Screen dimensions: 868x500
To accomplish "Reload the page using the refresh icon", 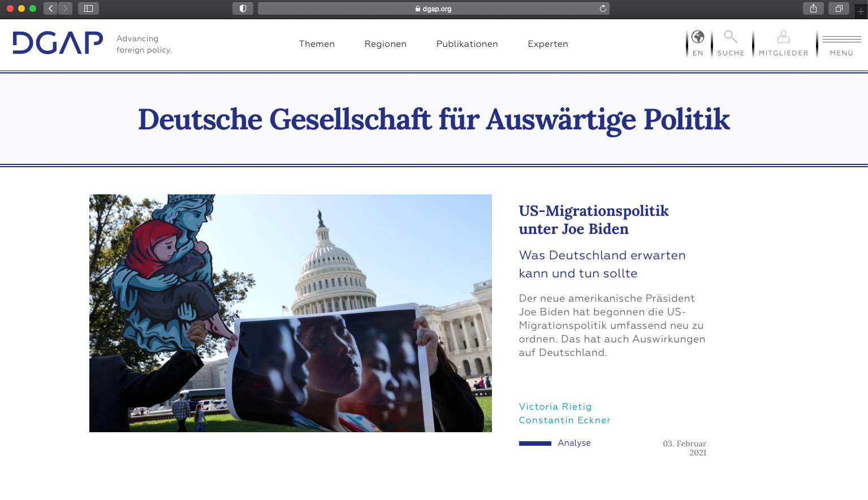I will tap(603, 8).
